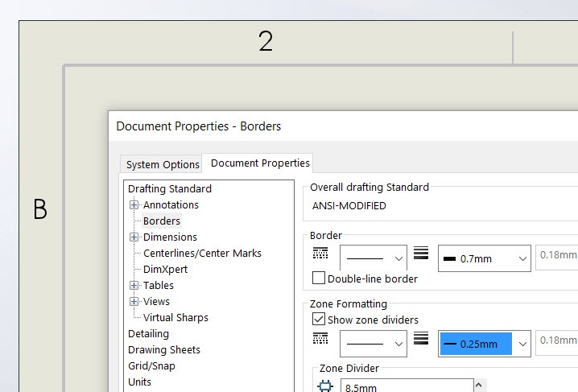Uncheck Show zone dividers
Screen dimensions: 578x392
coord(319,319)
